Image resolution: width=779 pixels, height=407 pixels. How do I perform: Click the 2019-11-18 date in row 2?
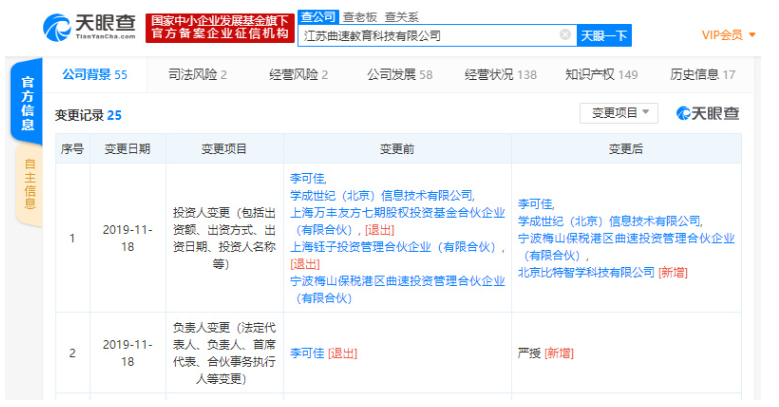click(x=128, y=353)
